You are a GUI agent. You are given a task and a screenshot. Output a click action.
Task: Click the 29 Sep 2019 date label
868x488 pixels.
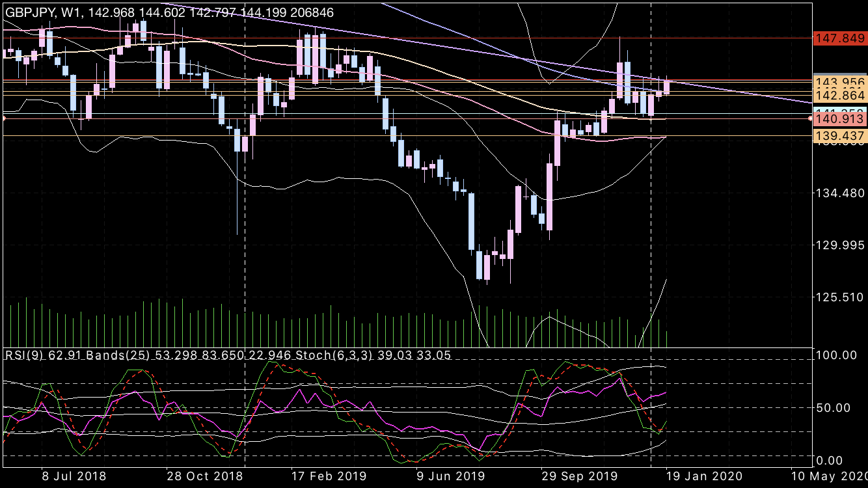click(x=578, y=476)
